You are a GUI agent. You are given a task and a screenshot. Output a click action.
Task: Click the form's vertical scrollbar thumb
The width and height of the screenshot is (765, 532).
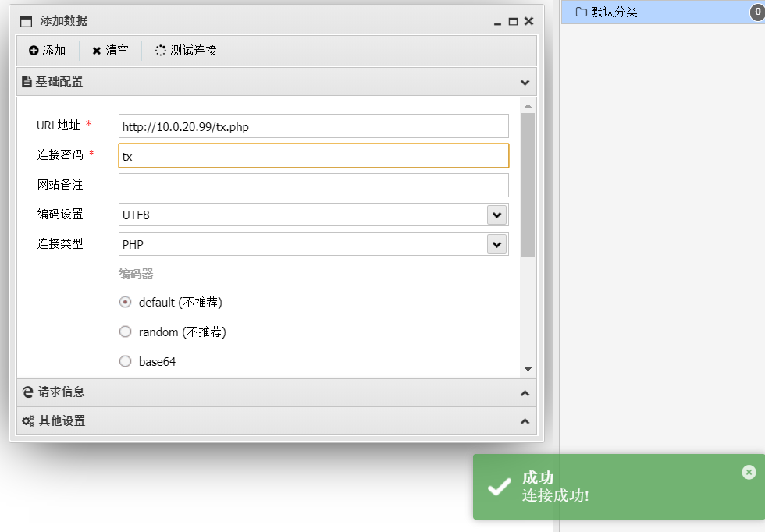[528, 186]
